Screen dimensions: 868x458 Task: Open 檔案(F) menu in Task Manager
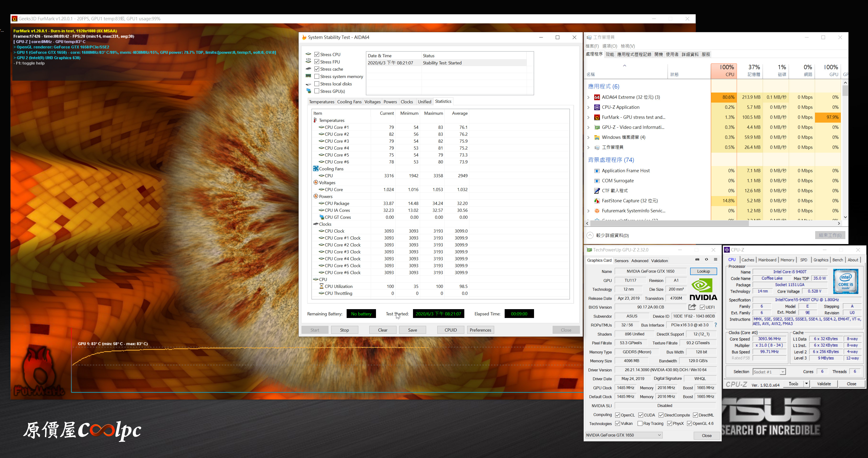(592, 46)
